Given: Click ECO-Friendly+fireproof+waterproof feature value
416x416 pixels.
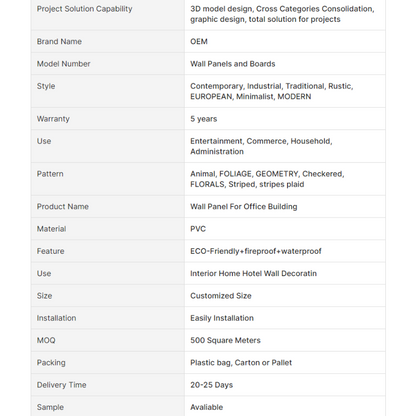Looking at the screenshot, I should click(256, 251).
